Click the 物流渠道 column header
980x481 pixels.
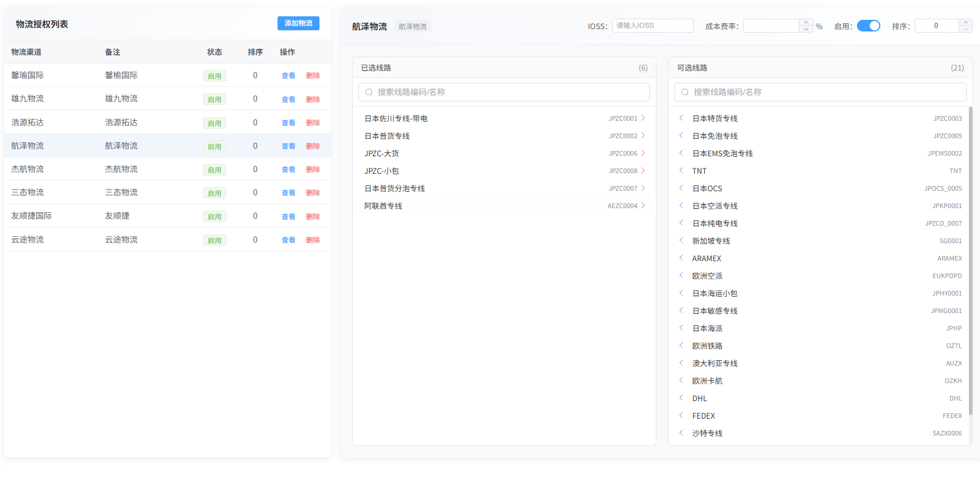[x=26, y=52]
